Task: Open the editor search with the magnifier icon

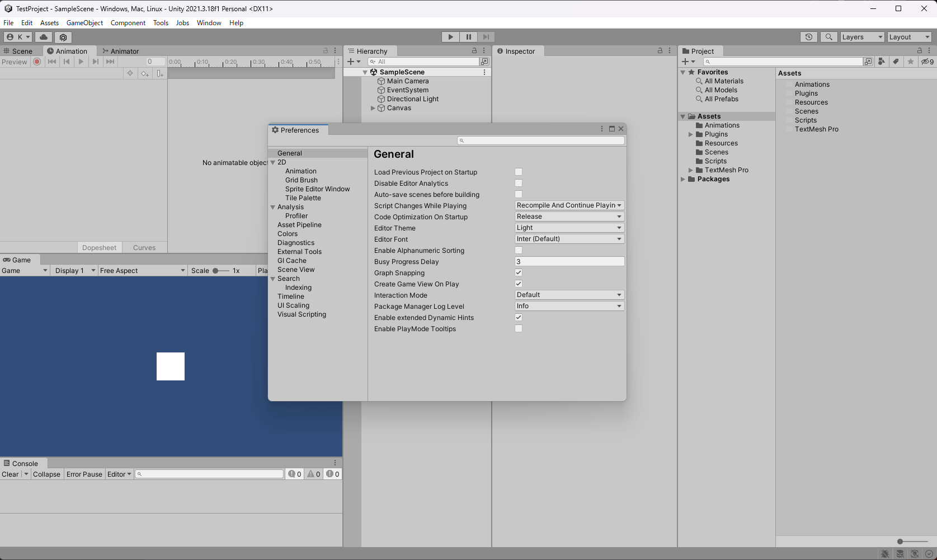Action: pos(828,36)
